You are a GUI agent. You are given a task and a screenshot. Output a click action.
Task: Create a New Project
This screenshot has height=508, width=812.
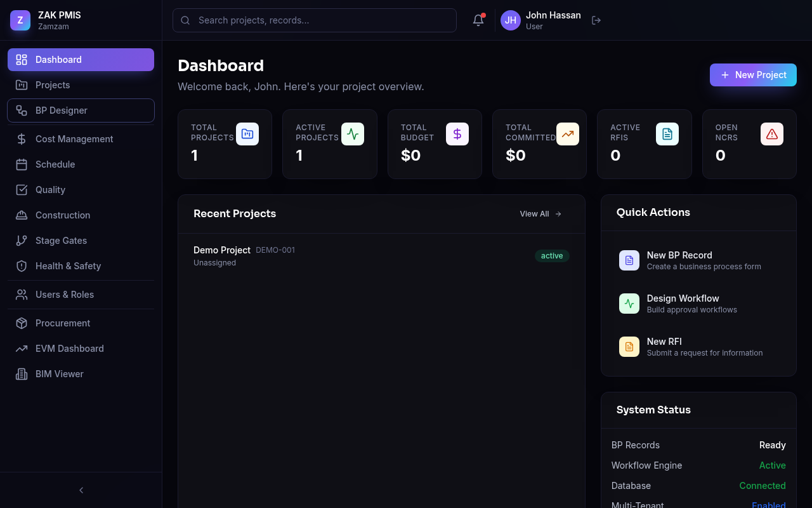[753, 75]
